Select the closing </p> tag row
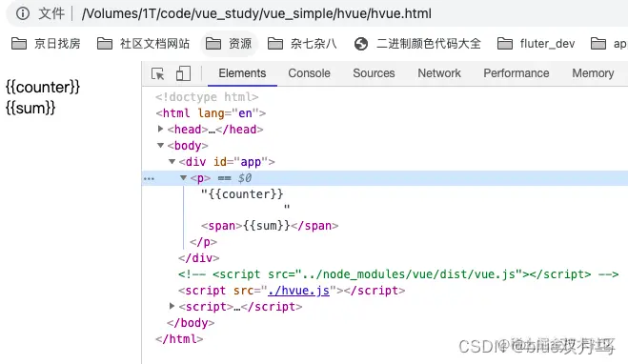The height and width of the screenshot is (364, 628). point(204,242)
